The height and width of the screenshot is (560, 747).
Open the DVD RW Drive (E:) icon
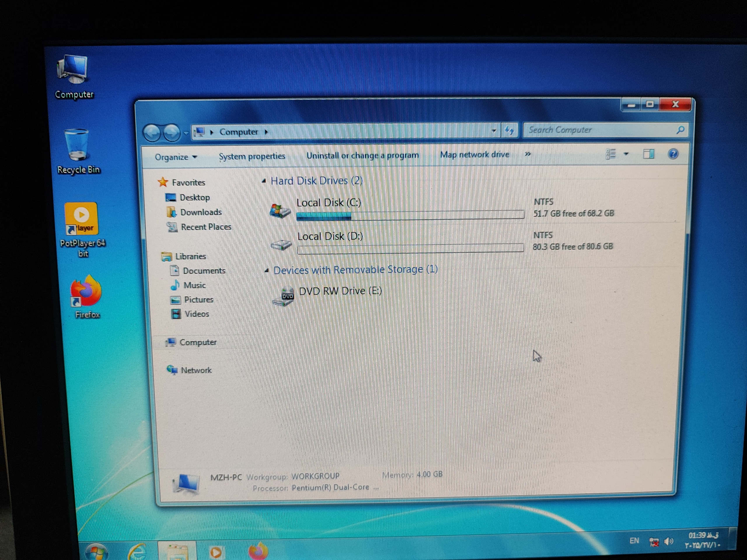click(284, 296)
